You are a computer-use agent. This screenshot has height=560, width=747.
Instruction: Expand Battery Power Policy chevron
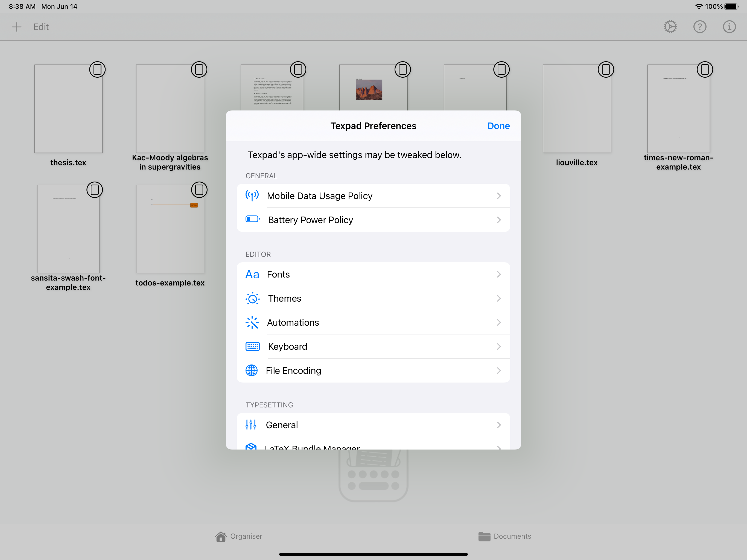[498, 220]
